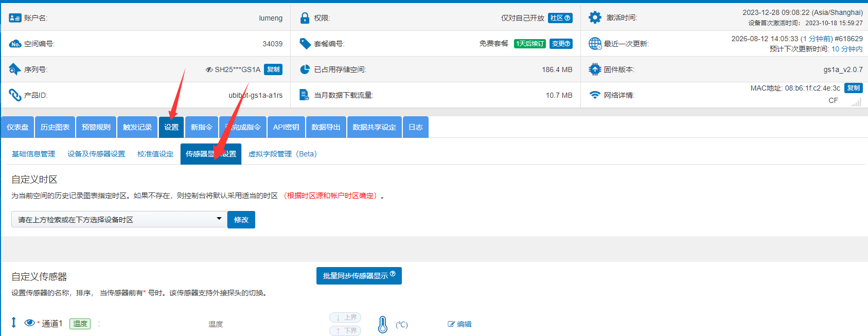Toggle Channel 1 visibility eye icon
Image resolution: width=868 pixels, height=336 pixels.
pos(29,323)
